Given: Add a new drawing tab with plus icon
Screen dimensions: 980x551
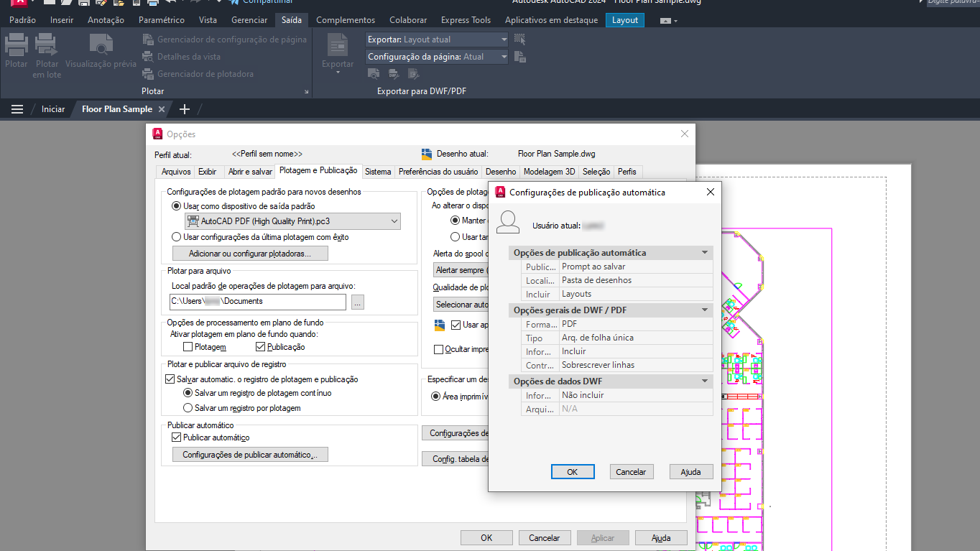Looking at the screenshot, I should tap(185, 109).
